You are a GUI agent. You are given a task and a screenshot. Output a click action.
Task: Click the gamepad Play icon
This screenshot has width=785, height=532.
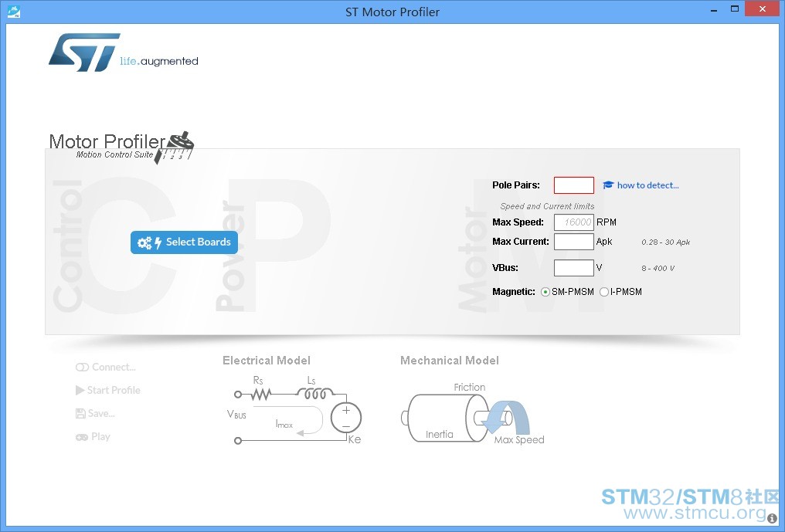pyautogui.click(x=82, y=437)
